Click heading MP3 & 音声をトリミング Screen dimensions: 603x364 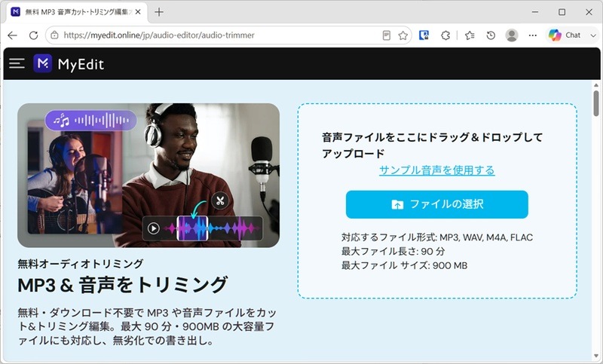tap(123, 285)
